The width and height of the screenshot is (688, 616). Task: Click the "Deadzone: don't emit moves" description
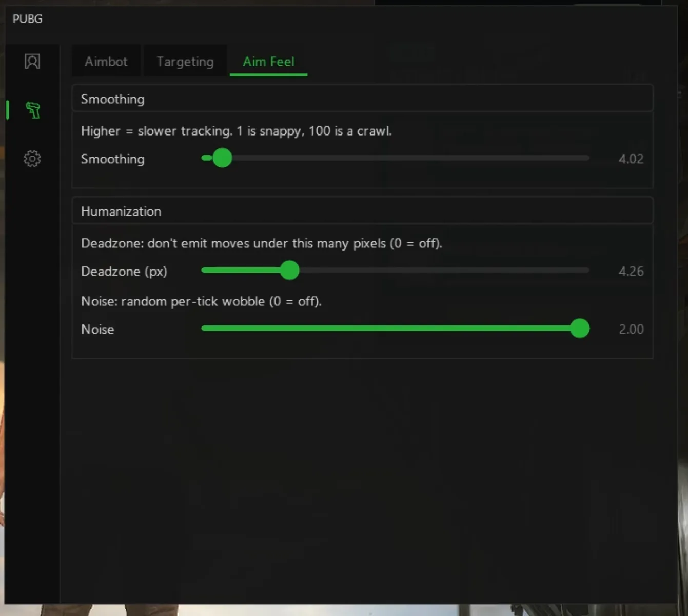pos(262,243)
